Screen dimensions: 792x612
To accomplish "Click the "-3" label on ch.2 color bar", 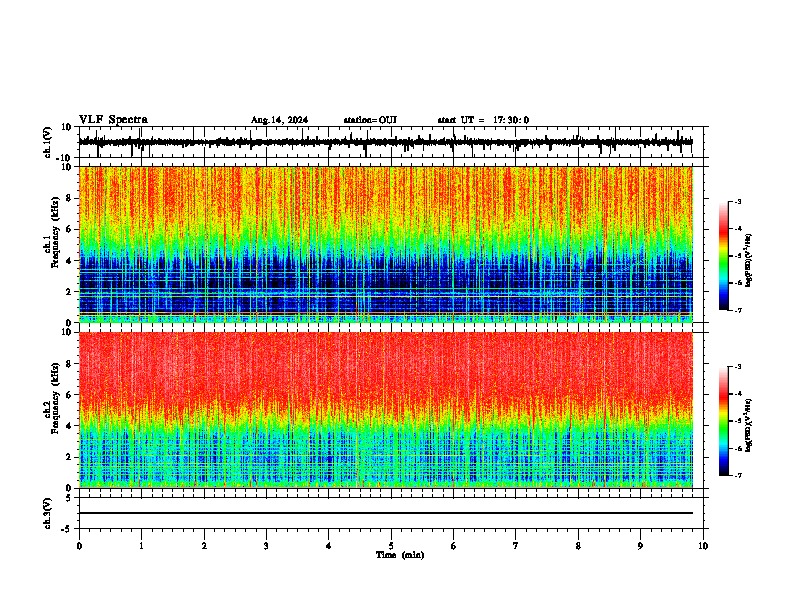I will click(x=738, y=367).
